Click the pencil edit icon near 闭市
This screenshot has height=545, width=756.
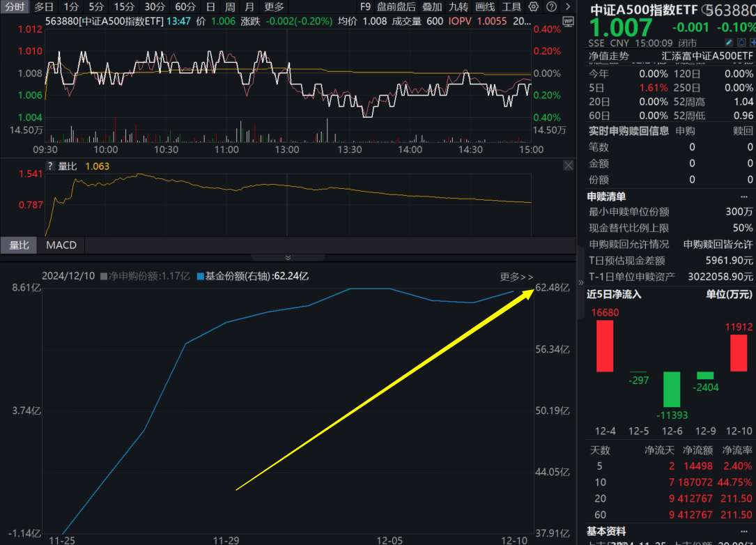click(x=729, y=43)
